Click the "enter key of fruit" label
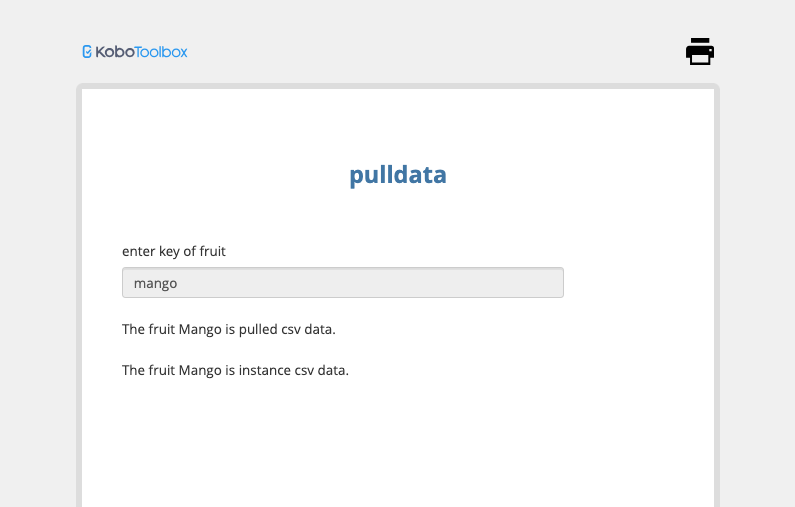The width and height of the screenshot is (795, 507). click(173, 251)
